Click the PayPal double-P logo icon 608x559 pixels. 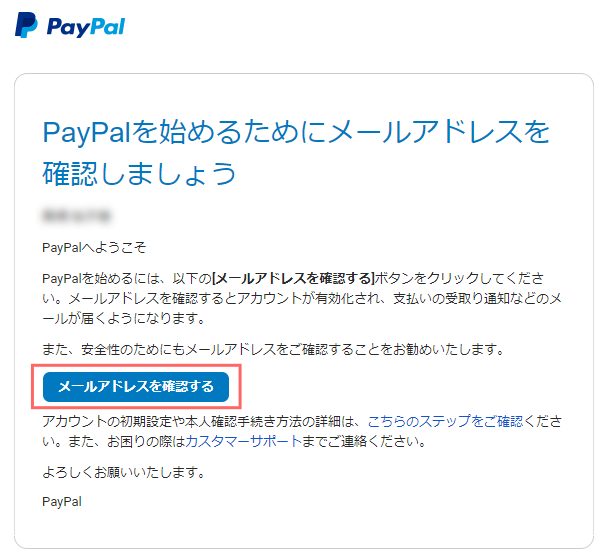(26, 25)
